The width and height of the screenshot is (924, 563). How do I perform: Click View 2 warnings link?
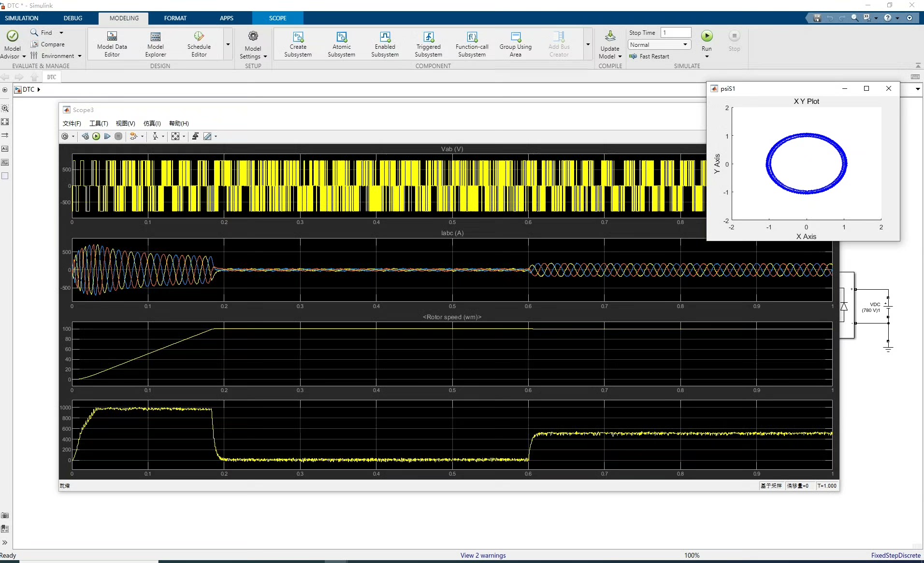483,555
